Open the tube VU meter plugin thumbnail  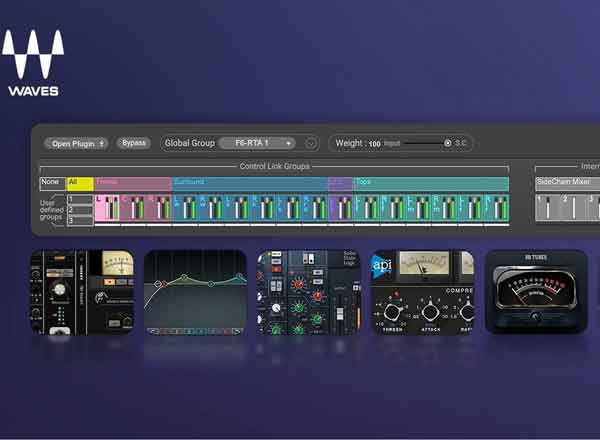point(536,291)
